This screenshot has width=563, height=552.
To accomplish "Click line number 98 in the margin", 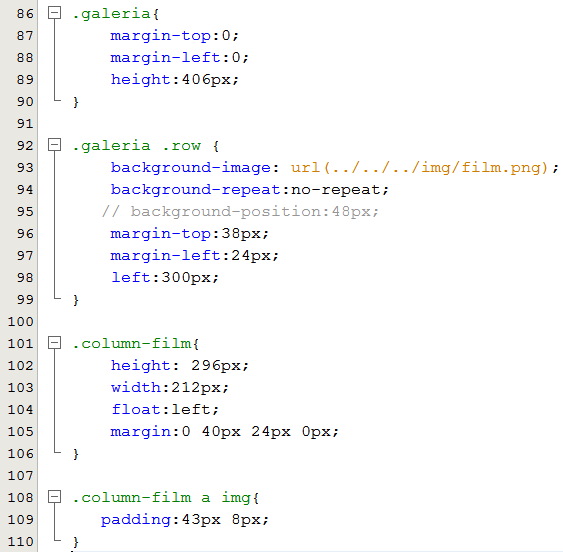I will point(25,277).
